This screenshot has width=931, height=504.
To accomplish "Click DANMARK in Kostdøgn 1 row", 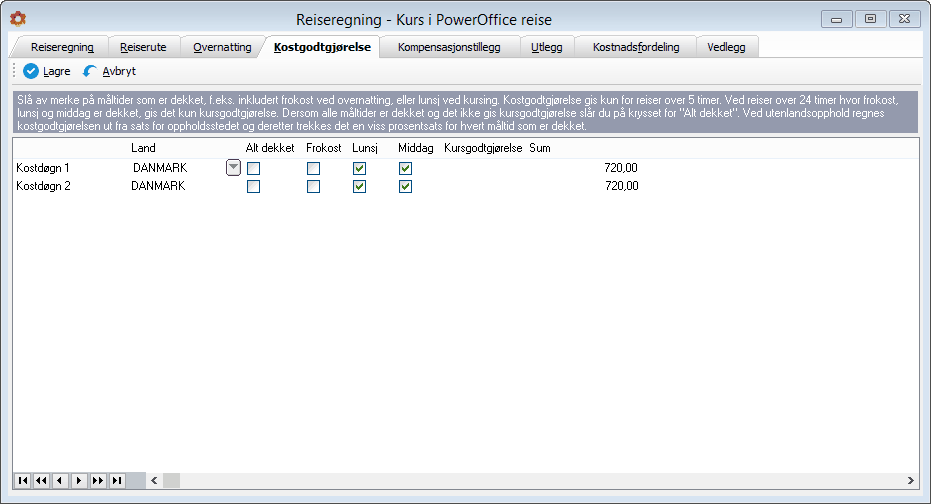I will 160,168.
